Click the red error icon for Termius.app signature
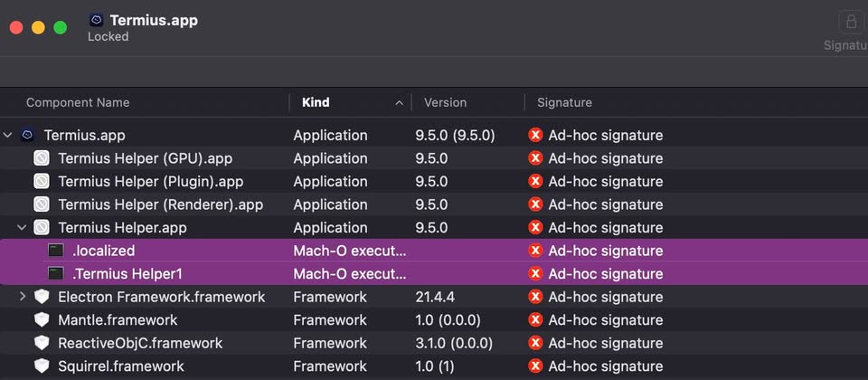 click(535, 136)
